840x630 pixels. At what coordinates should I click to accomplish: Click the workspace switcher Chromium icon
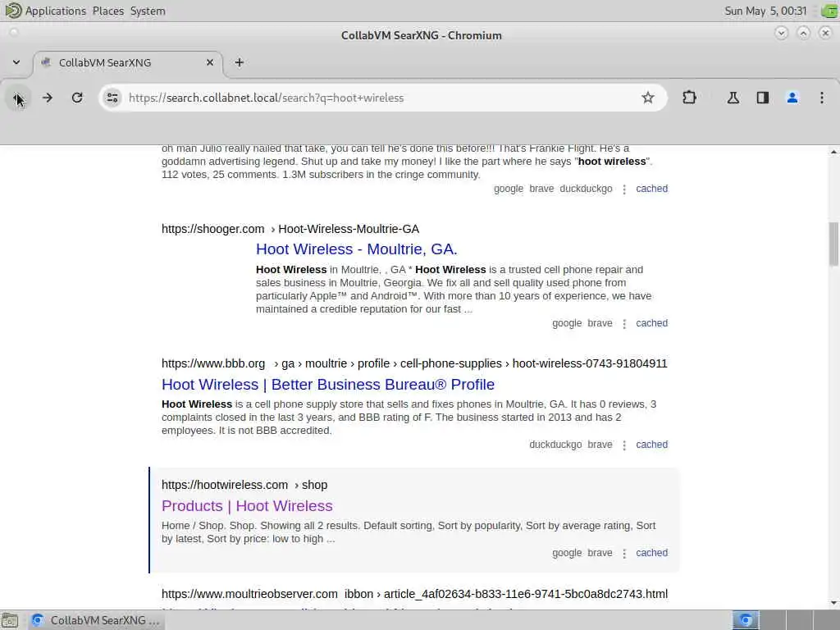click(745, 620)
